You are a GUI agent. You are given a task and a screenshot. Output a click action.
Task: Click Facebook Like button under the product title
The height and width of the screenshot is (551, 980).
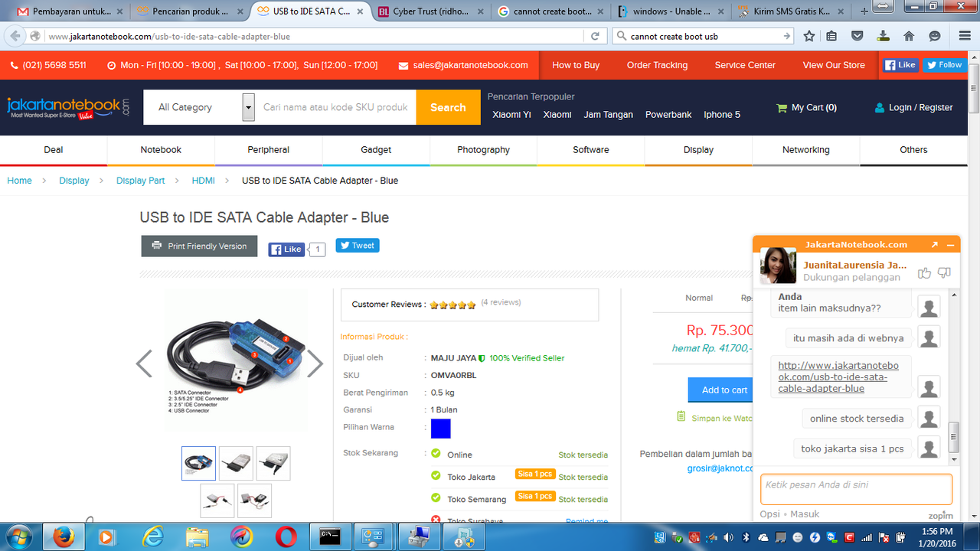(x=286, y=249)
